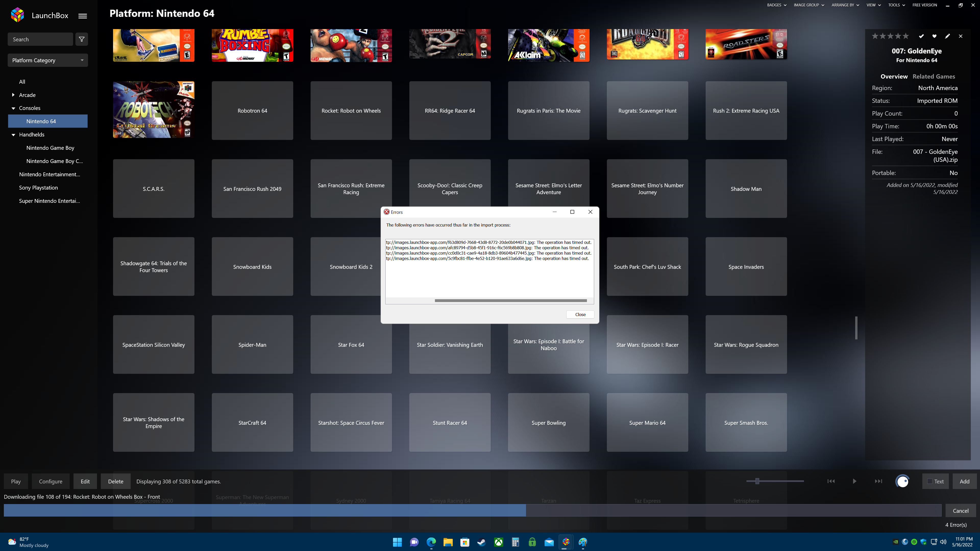Click the filter funnel icon
Viewport: 980px width, 551px height.
pos(81,39)
